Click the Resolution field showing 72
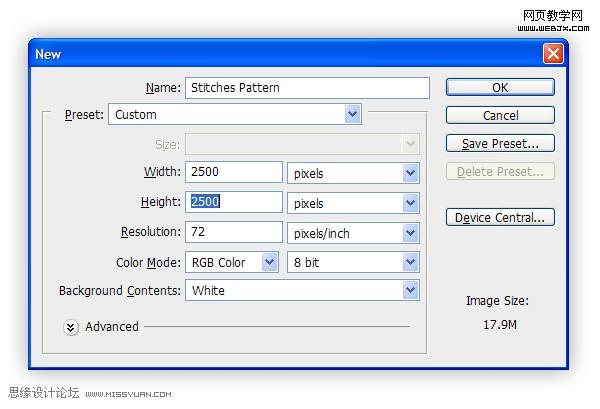The height and width of the screenshot is (409, 600). [234, 232]
